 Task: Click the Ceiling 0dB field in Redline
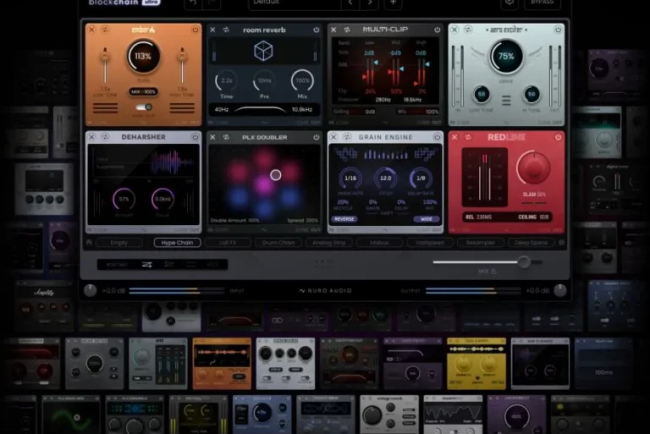[x=534, y=217]
